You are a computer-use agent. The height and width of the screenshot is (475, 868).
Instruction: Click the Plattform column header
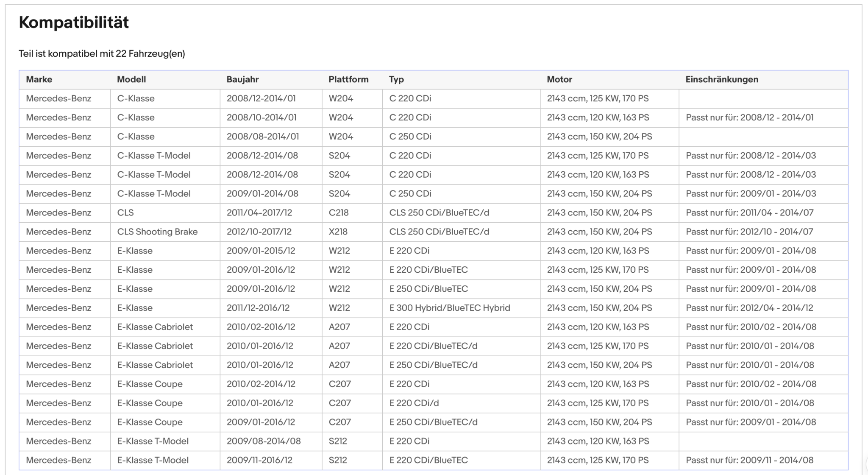(348, 79)
